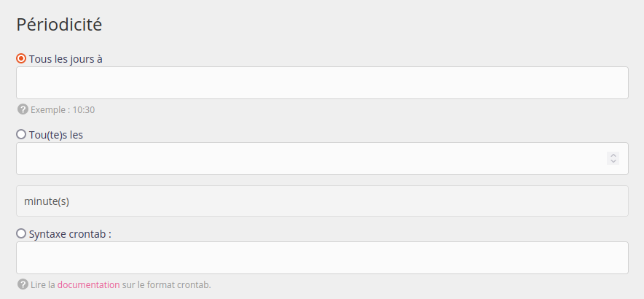Open the "minute(s)" unit dropdown

[322, 201]
